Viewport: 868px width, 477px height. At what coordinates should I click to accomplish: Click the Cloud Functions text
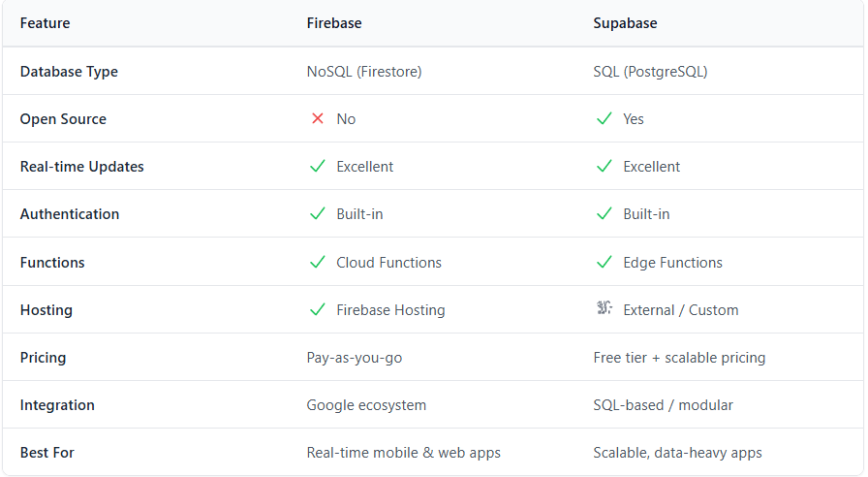pos(389,263)
